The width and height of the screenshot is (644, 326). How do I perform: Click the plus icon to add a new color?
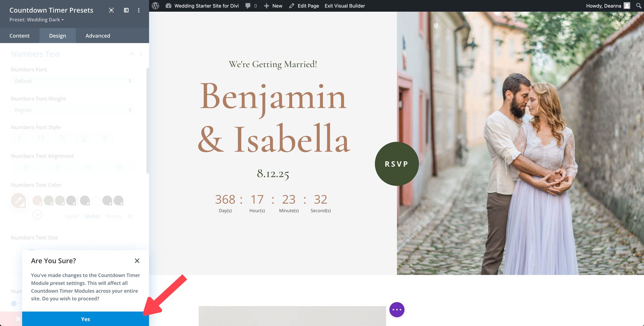click(37, 215)
